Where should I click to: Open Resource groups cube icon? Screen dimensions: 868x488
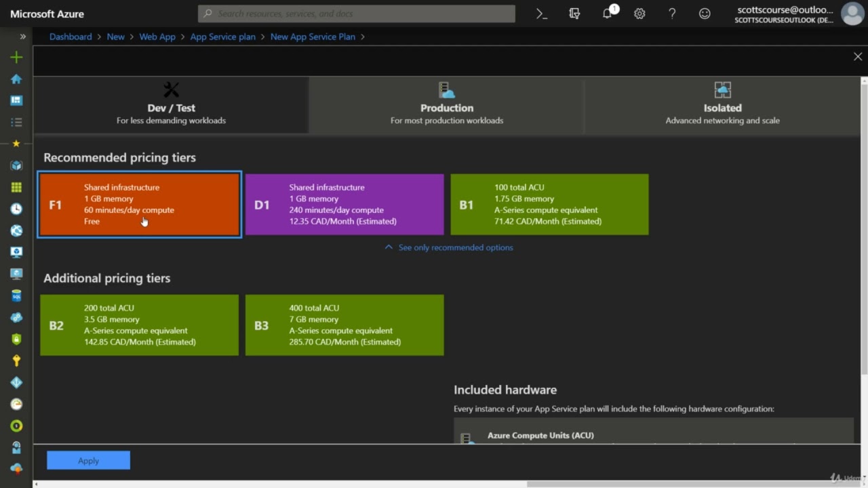click(16, 165)
